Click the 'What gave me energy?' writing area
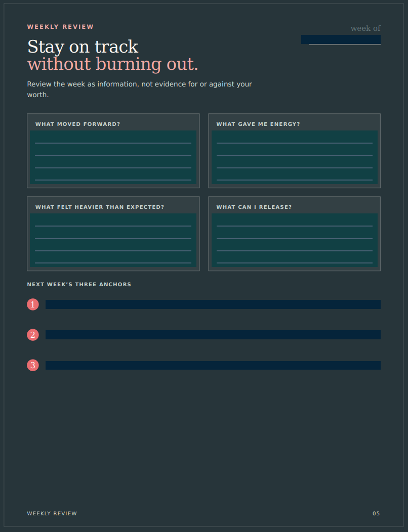 point(295,157)
